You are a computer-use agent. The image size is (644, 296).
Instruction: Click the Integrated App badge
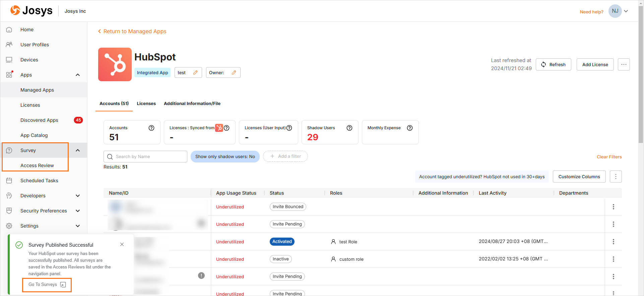(x=152, y=72)
